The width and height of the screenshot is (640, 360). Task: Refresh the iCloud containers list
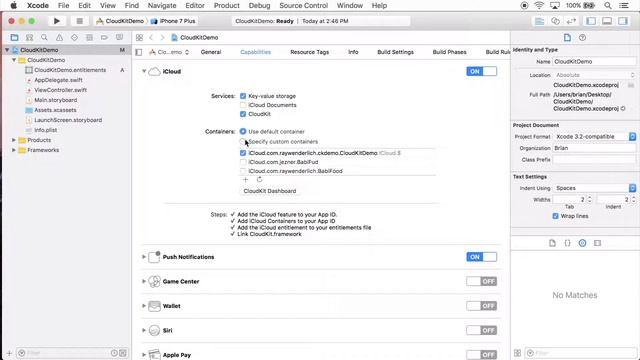pos(260,180)
